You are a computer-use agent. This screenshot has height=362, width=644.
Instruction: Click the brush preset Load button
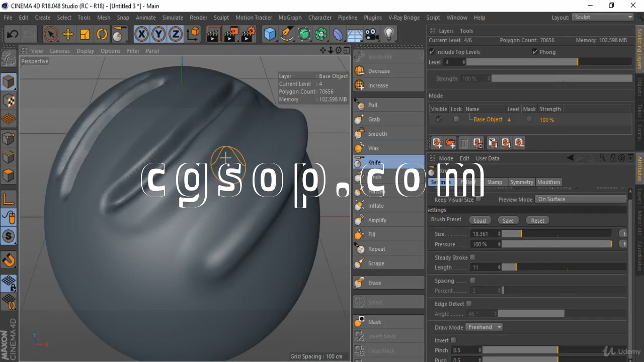tap(480, 221)
